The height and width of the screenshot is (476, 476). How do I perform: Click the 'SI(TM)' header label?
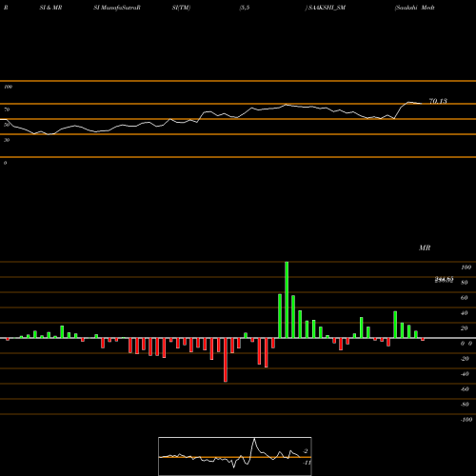[181, 8]
